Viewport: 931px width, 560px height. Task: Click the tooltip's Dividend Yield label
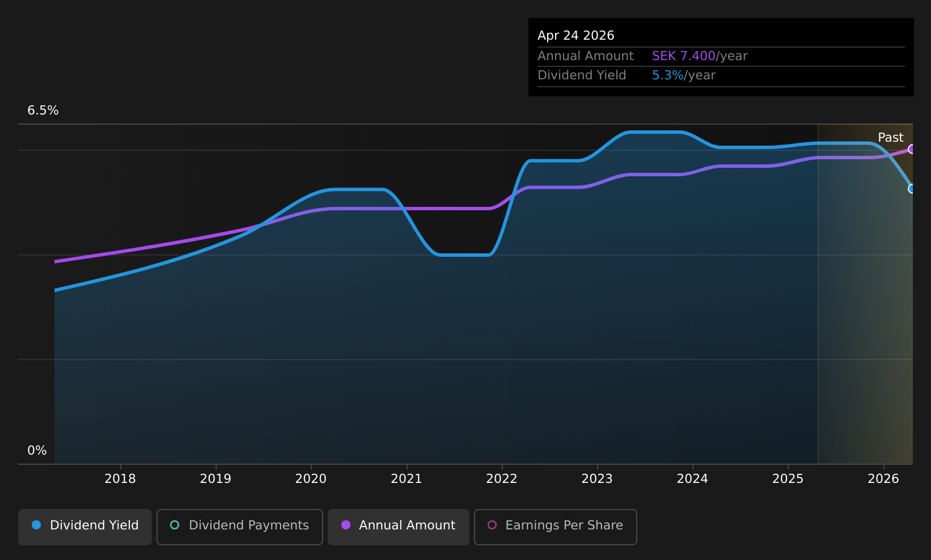click(582, 75)
